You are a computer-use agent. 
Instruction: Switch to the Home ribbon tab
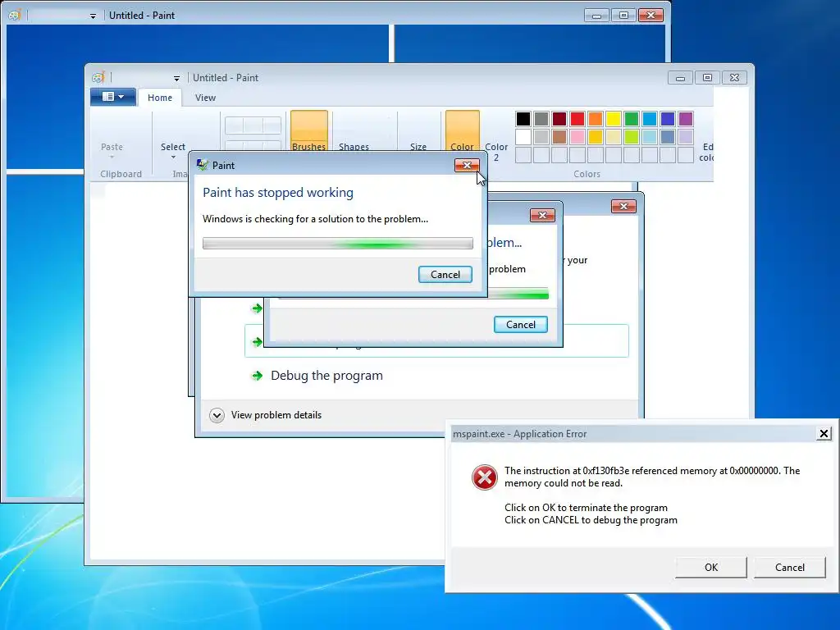tap(160, 98)
